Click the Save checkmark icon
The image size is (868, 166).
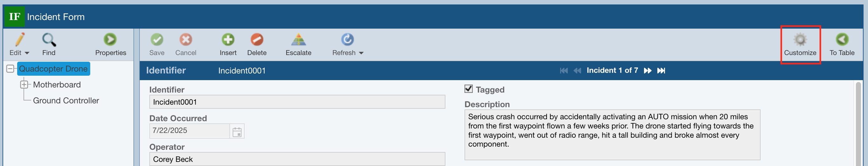pos(157,40)
